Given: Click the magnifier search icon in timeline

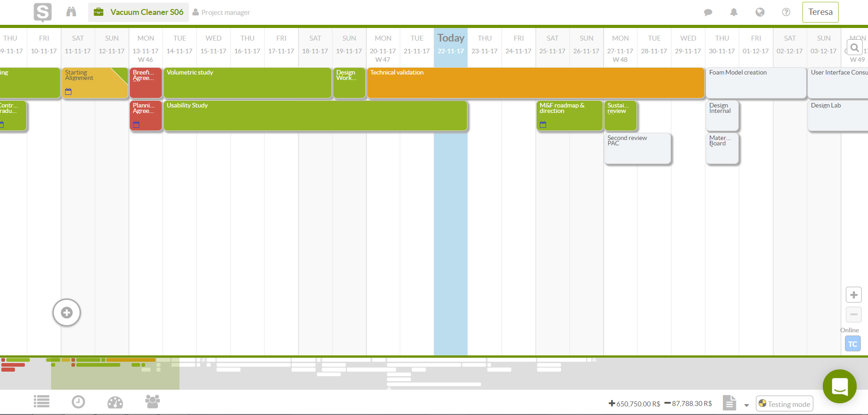Looking at the screenshot, I should [854, 47].
